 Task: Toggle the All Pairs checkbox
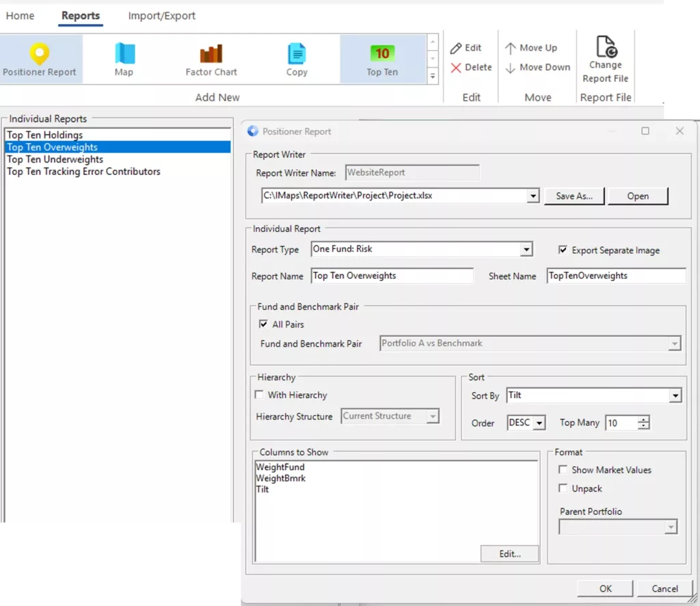click(263, 324)
